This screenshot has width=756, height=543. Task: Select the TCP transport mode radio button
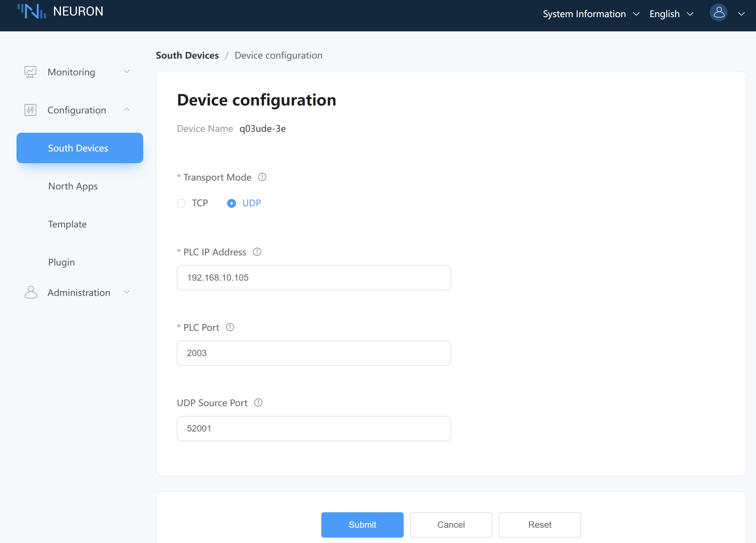pos(181,203)
